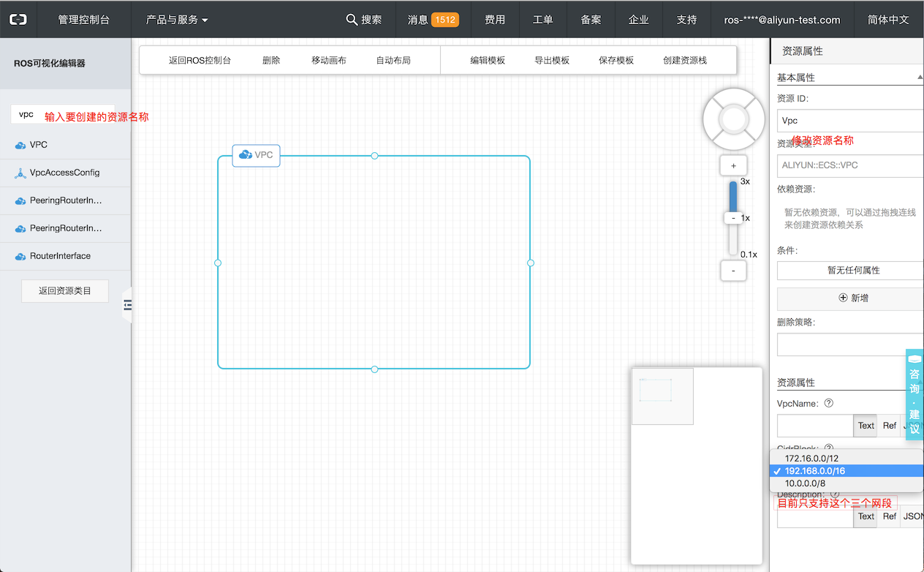Click the canvas minimap thumbnail
This screenshot has width=924, height=572.
[662, 396]
